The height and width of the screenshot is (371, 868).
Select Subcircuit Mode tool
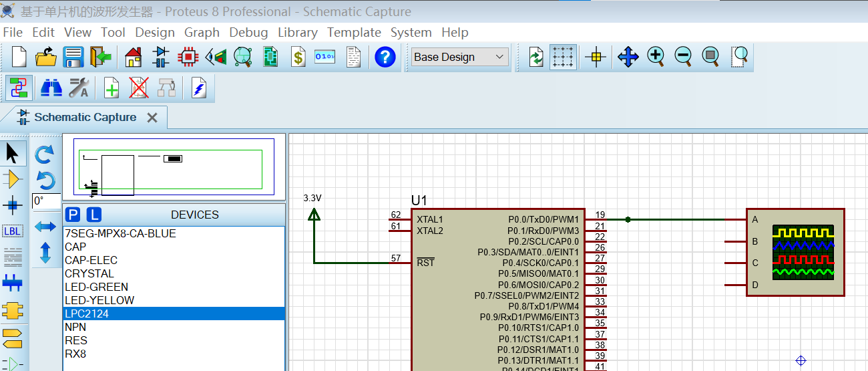click(13, 310)
